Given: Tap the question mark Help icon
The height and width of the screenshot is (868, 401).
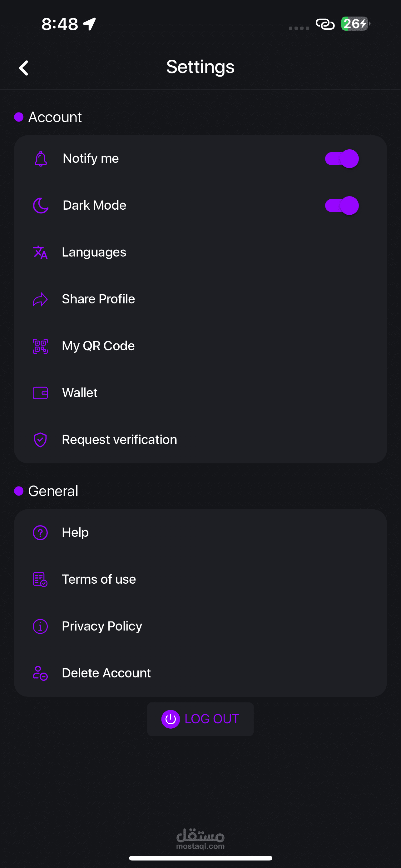Looking at the screenshot, I should coord(40,533).
